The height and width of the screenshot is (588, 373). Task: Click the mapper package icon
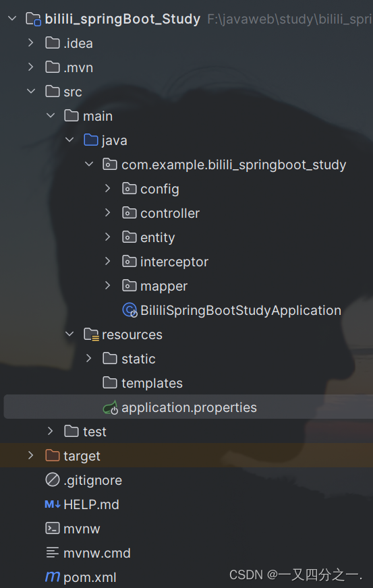click(x=129, y=285)
